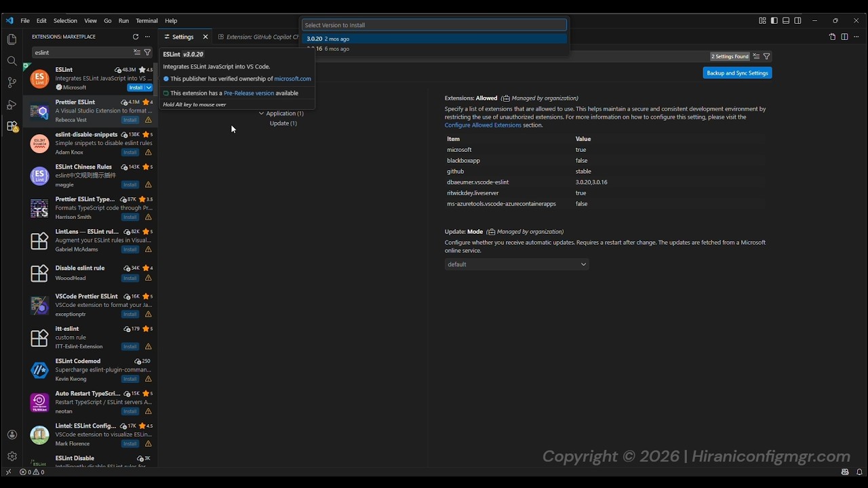Screen dimensions: 868x488
Task: Open the Search view in activity bar
Action: [12, 61]
